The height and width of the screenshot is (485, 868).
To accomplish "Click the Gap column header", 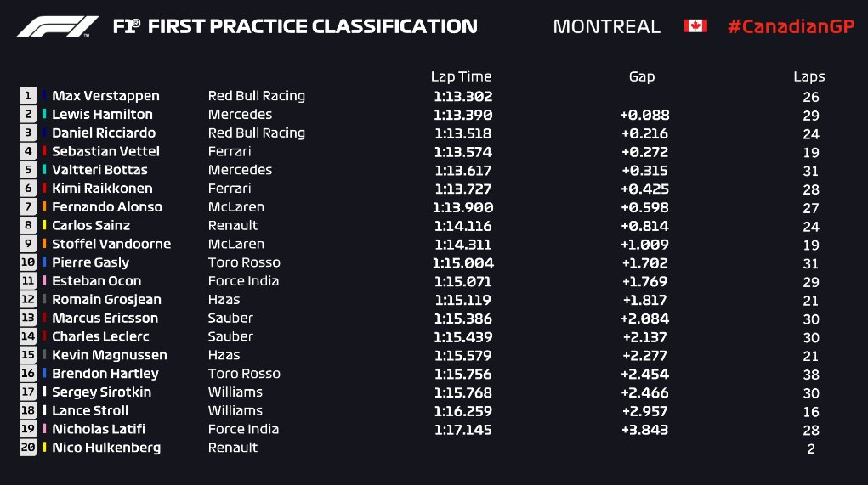I will click(x=642, y=76).
